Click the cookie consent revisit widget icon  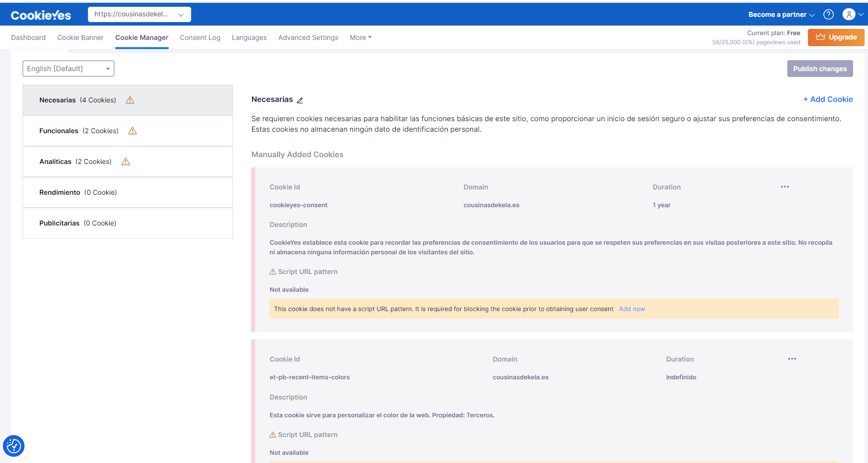pos(14,446)
